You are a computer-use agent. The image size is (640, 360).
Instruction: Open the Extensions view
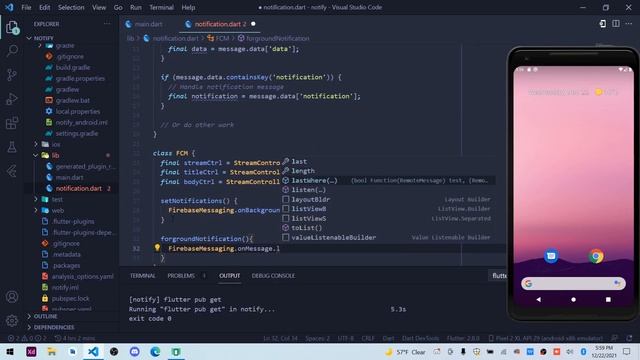coord(12,123)
